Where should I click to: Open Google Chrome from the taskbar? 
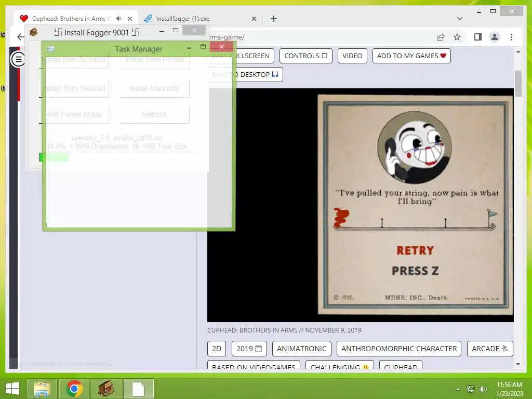pos(74,389)
